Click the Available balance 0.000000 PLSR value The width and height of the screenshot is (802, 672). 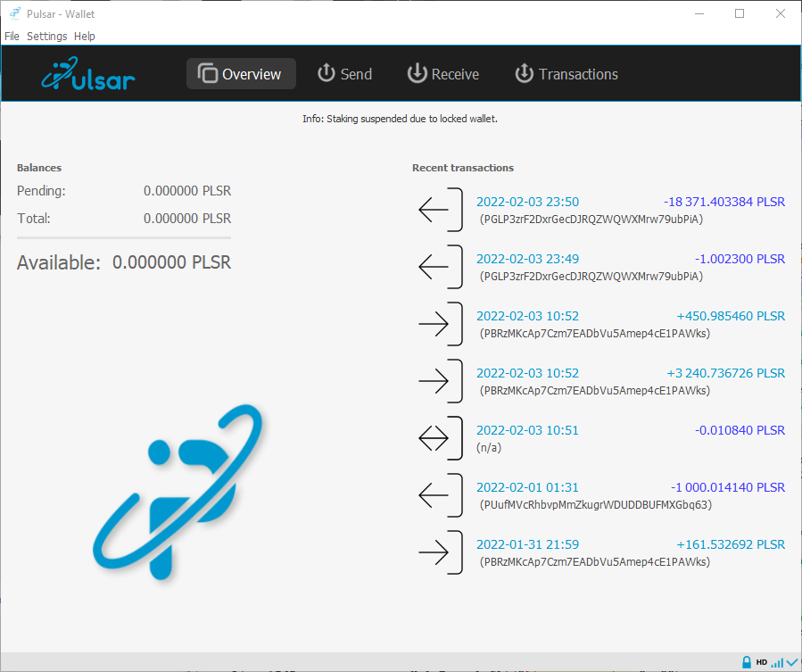click(x=171, y=262)
